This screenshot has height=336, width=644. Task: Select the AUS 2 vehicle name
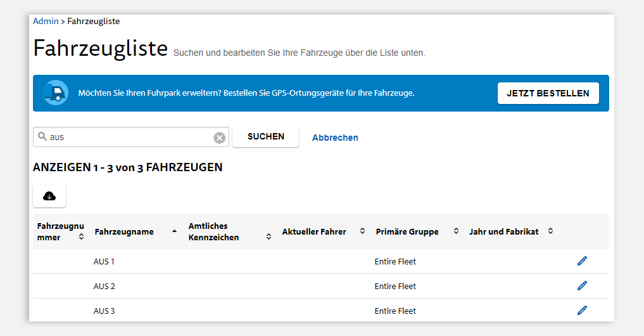pos(104,287)
